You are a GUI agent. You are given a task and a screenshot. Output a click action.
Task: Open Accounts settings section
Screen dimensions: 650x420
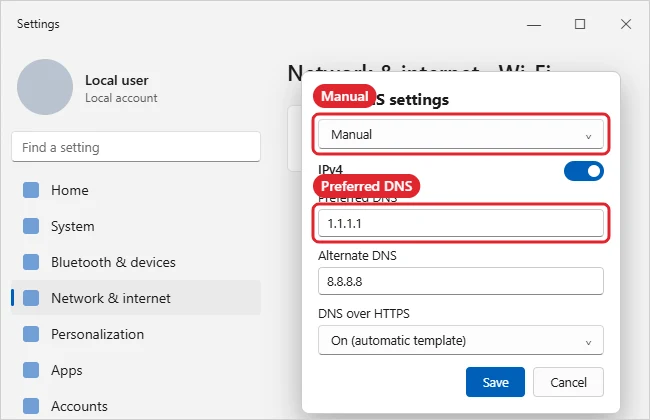pyautogui.click(x=136, y=406)
